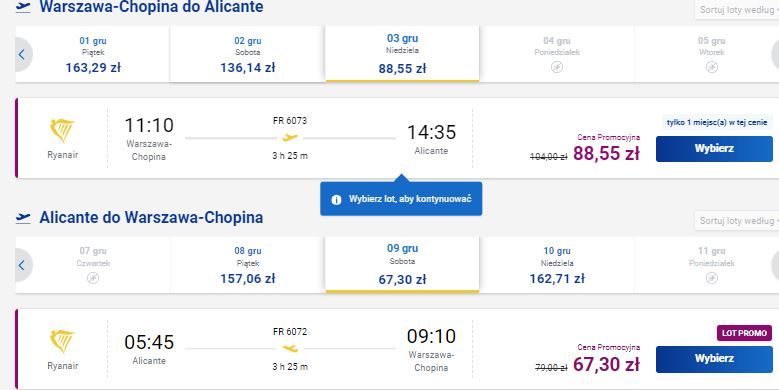Click the no-flight icon under 04 gru

coord(557,67)
